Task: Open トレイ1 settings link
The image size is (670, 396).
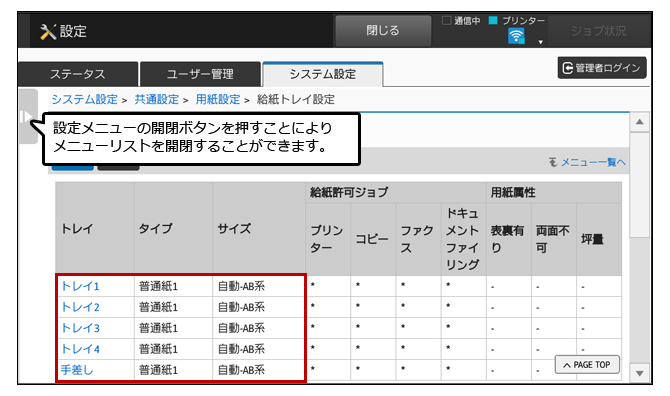Action: pos(80,286)
